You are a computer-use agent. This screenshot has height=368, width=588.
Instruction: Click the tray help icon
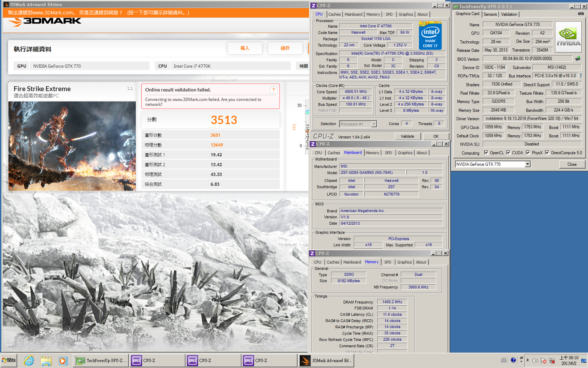click(513, 360)
